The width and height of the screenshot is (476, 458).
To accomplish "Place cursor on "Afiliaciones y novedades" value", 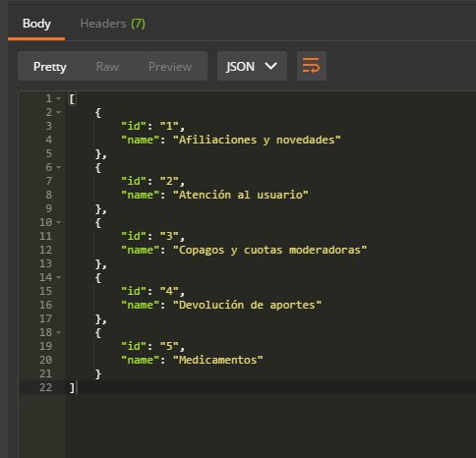I will point(257,140).
